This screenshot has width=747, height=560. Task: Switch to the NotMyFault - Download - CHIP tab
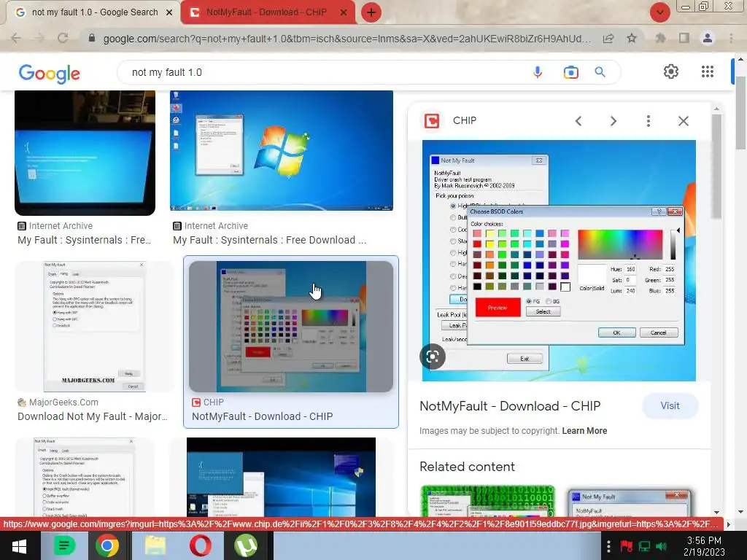[267, 12]
